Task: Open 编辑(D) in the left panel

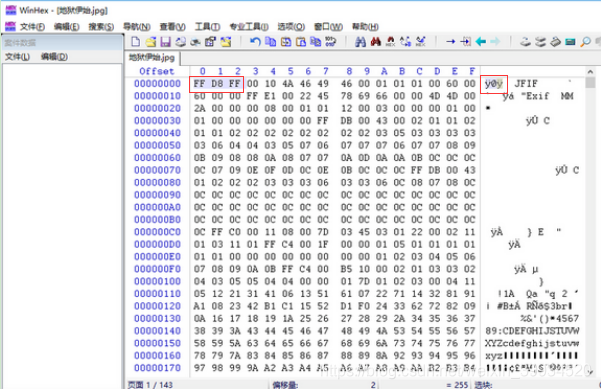Action: [x=54, y=57]
